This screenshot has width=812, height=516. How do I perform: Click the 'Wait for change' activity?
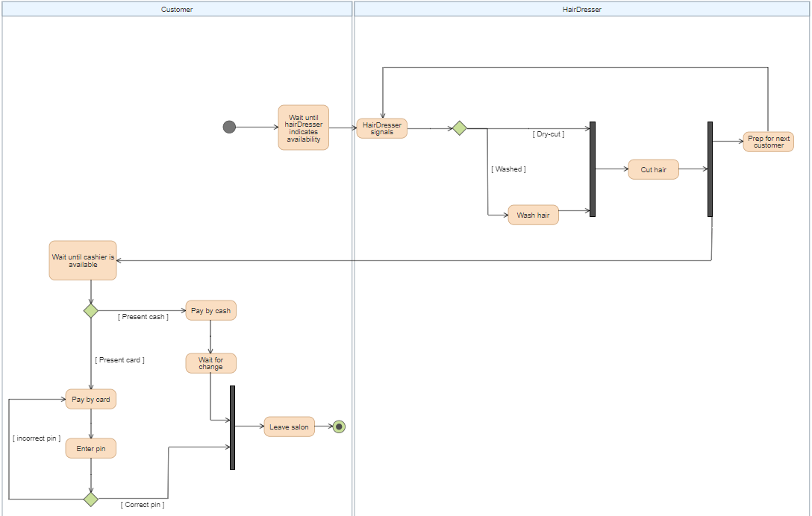point(210,363)
